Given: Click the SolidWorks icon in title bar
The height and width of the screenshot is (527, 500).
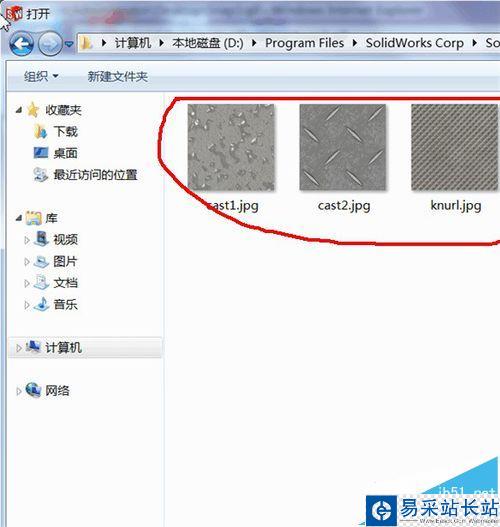Looking at the screenshot, I should (14, 13).
